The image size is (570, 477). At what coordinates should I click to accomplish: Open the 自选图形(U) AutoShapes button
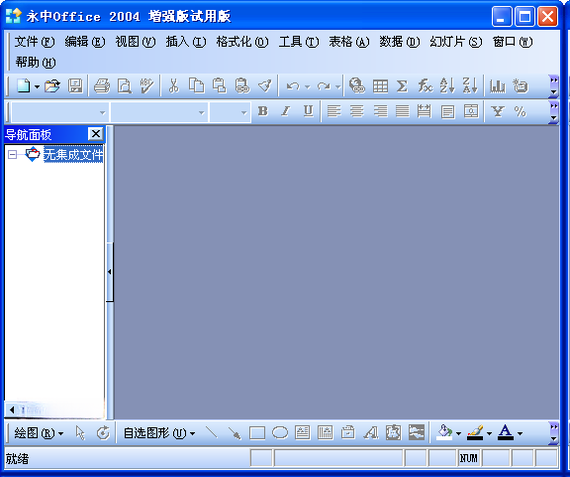pyautogui.click(x=159, y=433)
